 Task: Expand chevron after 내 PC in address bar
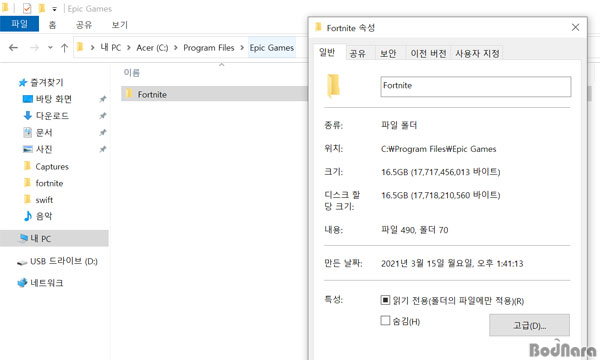point(129,48)
